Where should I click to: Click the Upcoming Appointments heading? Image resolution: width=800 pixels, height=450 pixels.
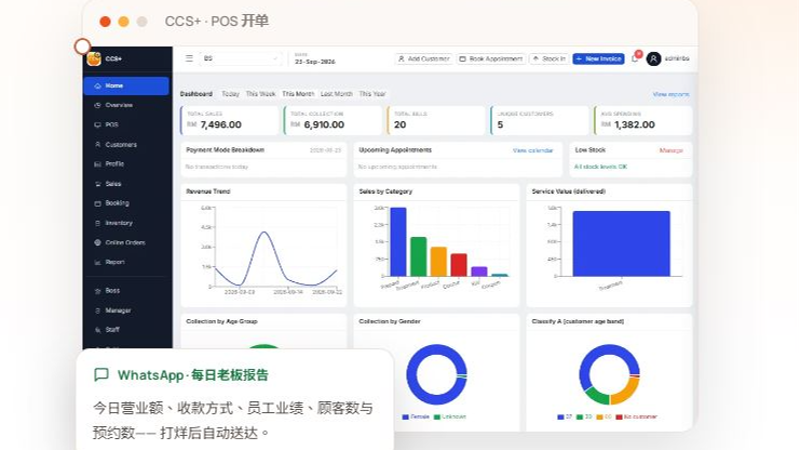click(x=395, y=150)
